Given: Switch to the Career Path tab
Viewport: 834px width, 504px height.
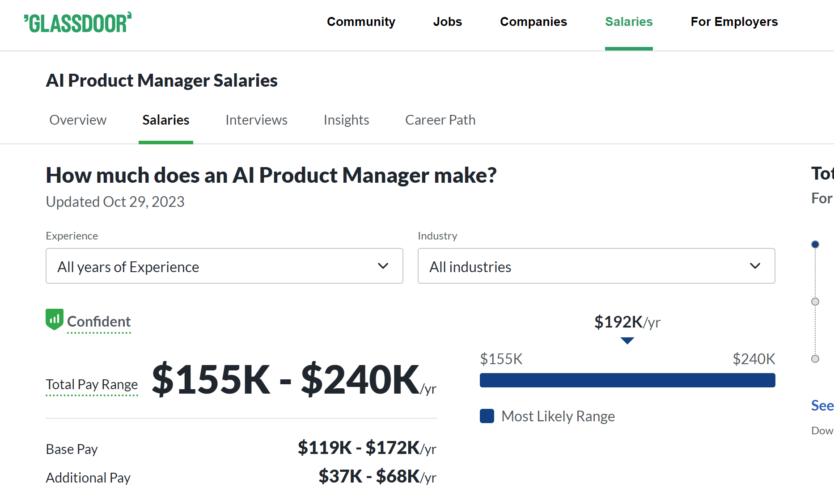Looking at the screenshot, I should point(440,120).
